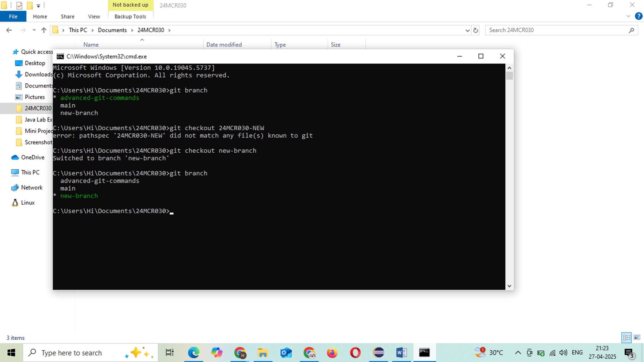Refresh the 24MCR030 folder view
Image resolution: width=644 pixels, height=362 pixels.
[x=476, y=30]
